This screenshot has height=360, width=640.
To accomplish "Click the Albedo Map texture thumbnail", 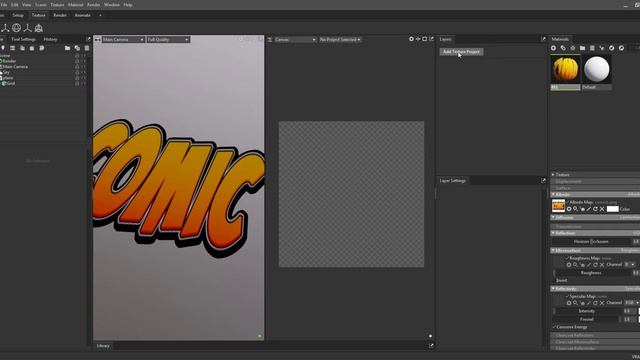I will (558, 206).
